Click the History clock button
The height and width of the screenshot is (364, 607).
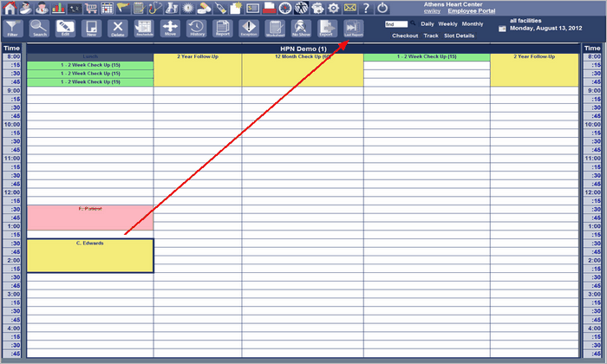pyautogui.click(x=197, y=29)
